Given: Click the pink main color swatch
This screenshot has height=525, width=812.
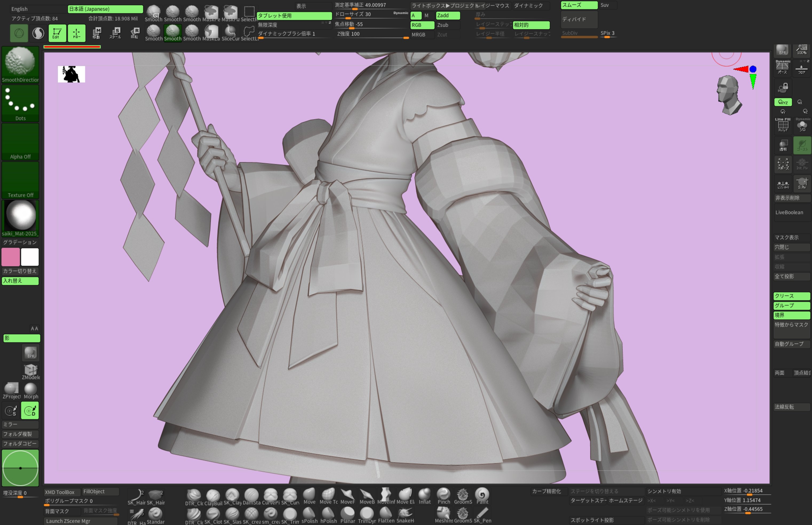Looking at the screenshot, I should 11,257.
